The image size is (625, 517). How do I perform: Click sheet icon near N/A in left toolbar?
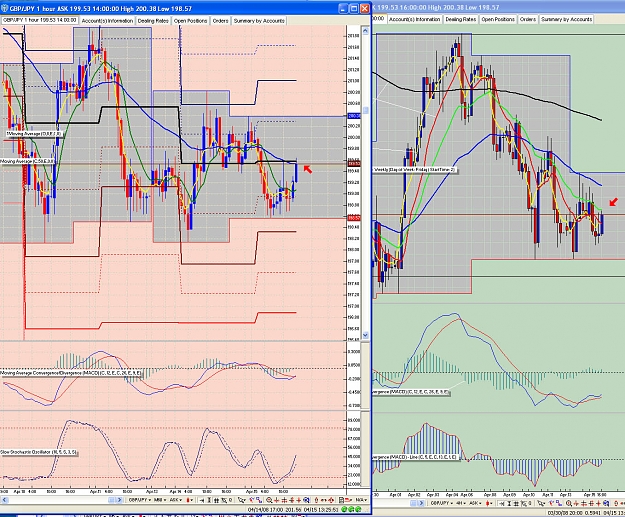click(x=340, y=500)
